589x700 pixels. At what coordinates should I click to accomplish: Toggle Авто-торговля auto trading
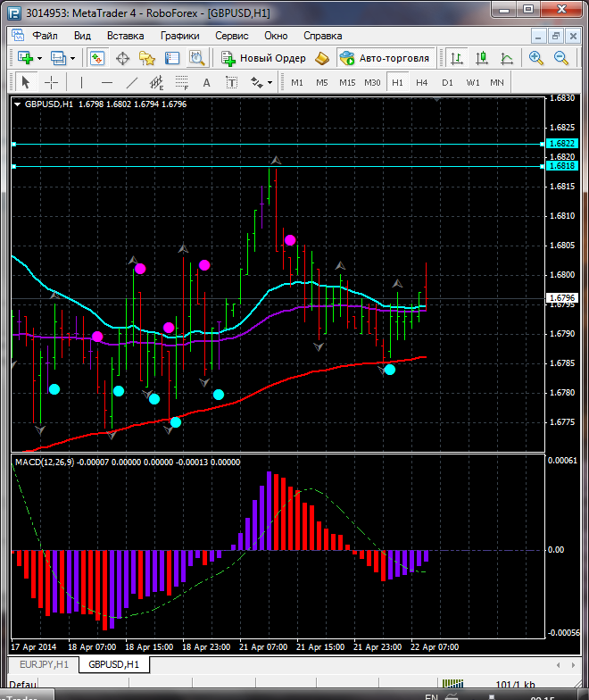coord(385,58)
